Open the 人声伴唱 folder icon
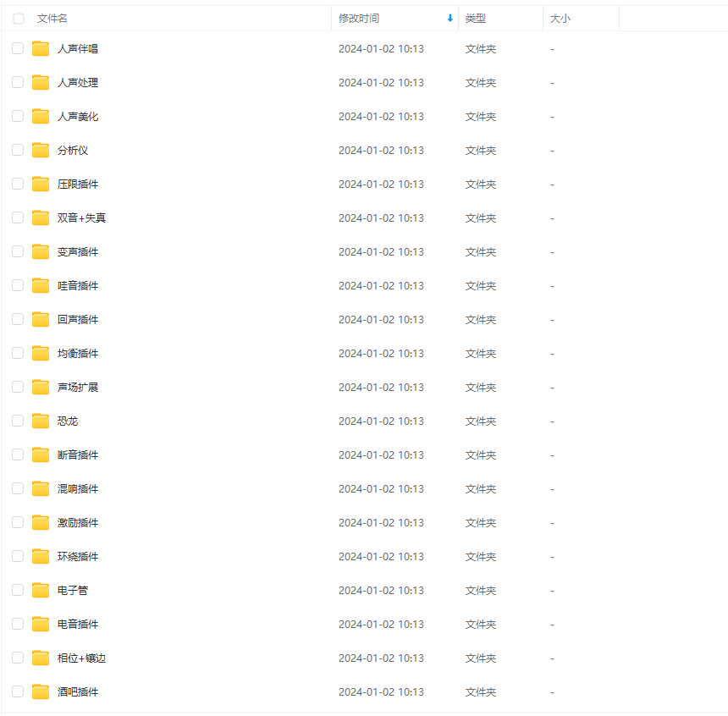728x716 pixels. tap(41, 48)
